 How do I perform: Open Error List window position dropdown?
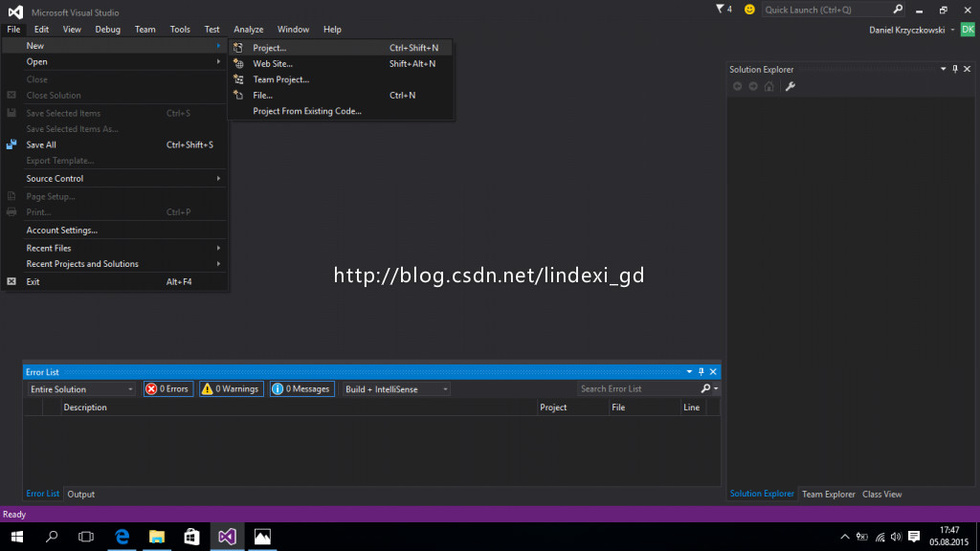click(x=689, y=372)
